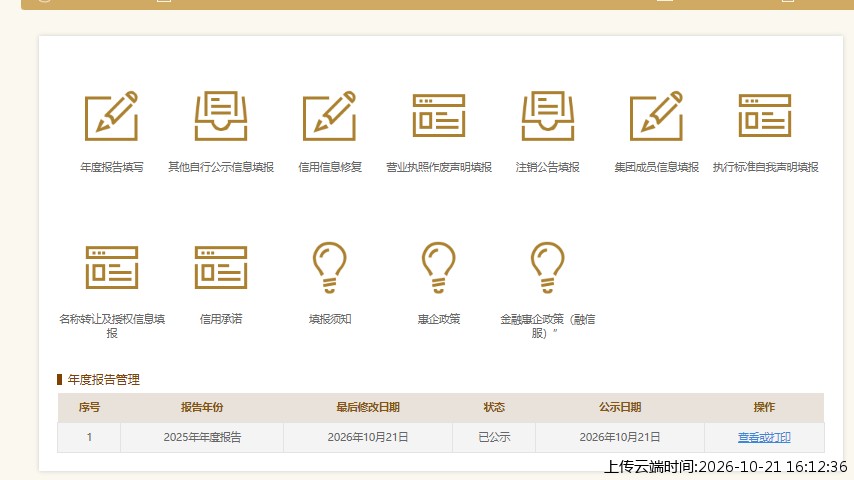Click the 操作 column header
Image resolution: width=854 pixels, height=480 pixels.
(x=764, y=407)
